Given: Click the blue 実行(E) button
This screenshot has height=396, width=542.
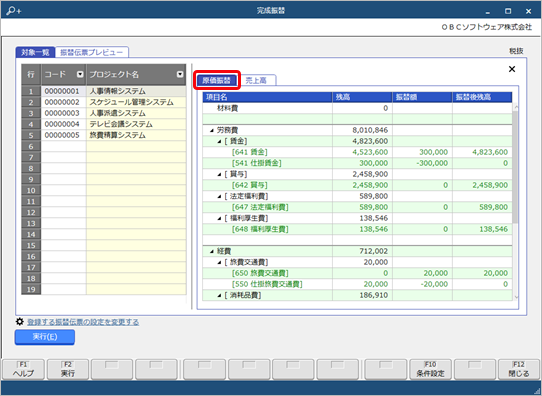Looking at the screenshot, I should pyautogui.click(x=45, y=337).
